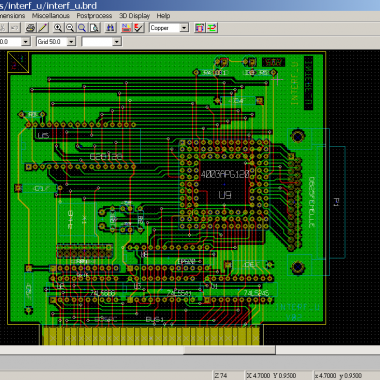Open the Postprocess menu
Viewport: 380px width, 380px height.
[94, 16]
